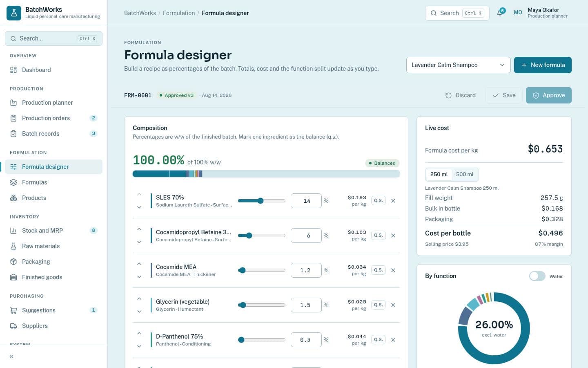The width and height of the screenshot is (588, 368).
Task: Remove the Glycerin (vegetable) row
Action: [393, 305]
